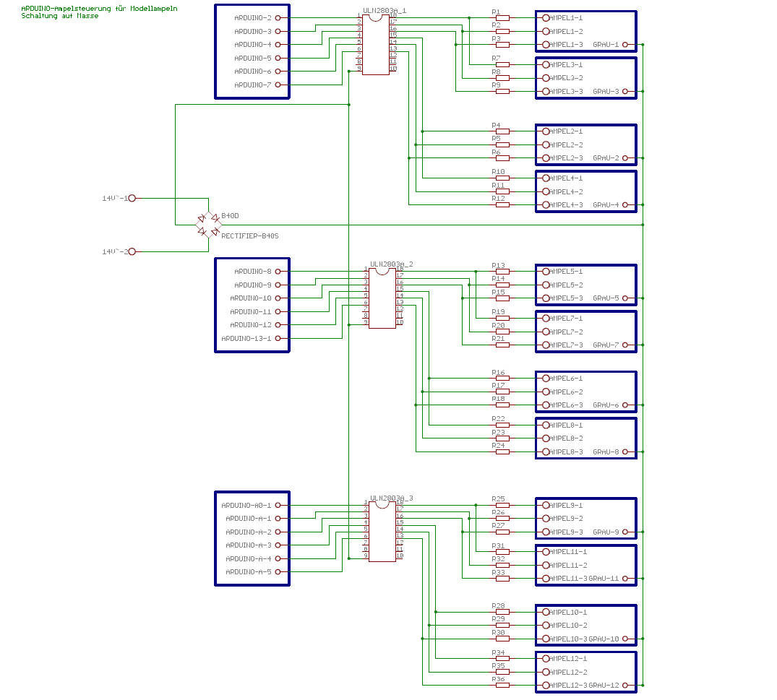Click the AMPEL1-1 connector pin
The height and width of the screenshot is (700, 777).
(546, 18)
